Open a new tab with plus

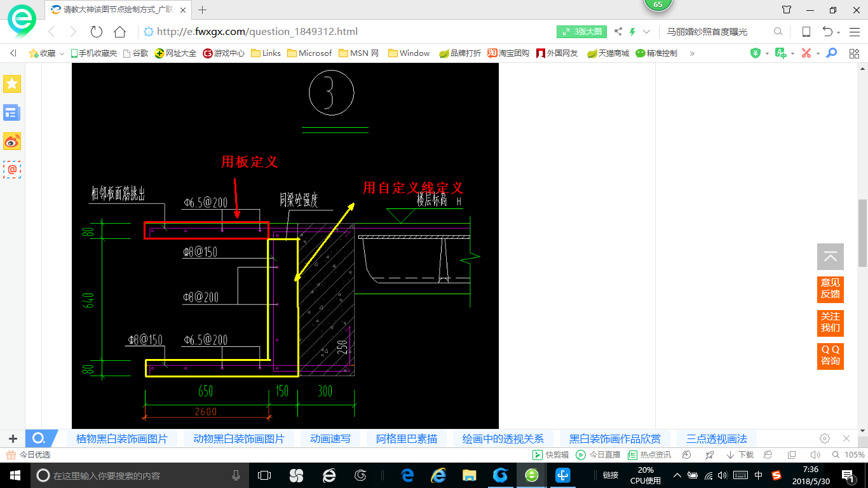(203, 10)
